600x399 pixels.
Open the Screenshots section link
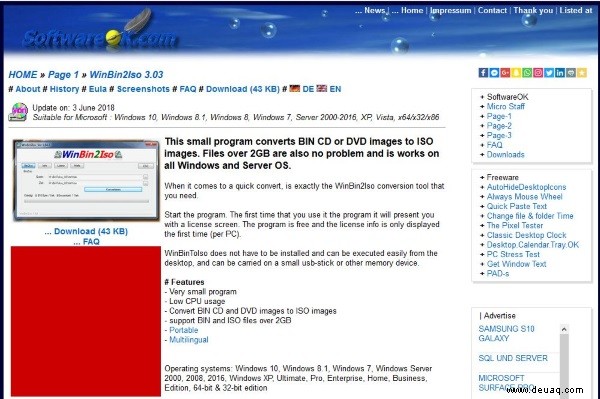click(x=143, y=89)
